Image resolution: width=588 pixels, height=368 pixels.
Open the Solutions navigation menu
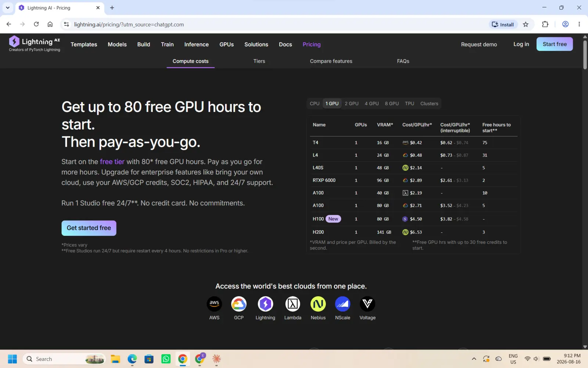[256, 45]
